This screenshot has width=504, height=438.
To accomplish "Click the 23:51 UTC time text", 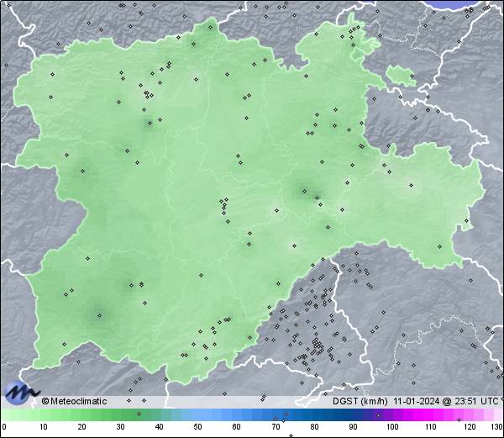I will tap(475, 401).
